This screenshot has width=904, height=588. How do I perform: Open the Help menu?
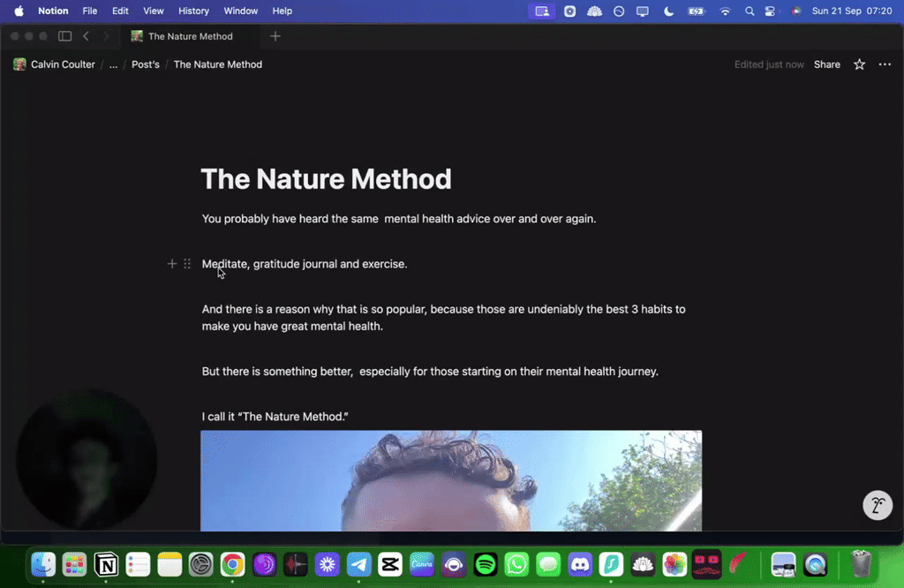coord(282,11)
